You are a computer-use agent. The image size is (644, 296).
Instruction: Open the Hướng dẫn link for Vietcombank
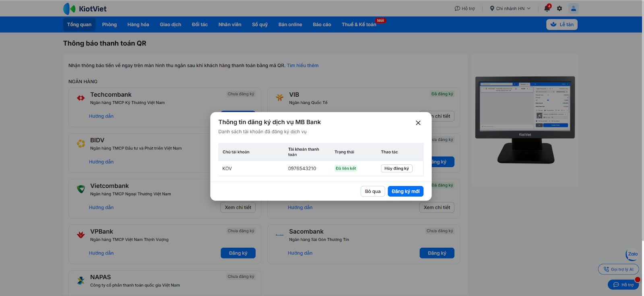[101, 207]
